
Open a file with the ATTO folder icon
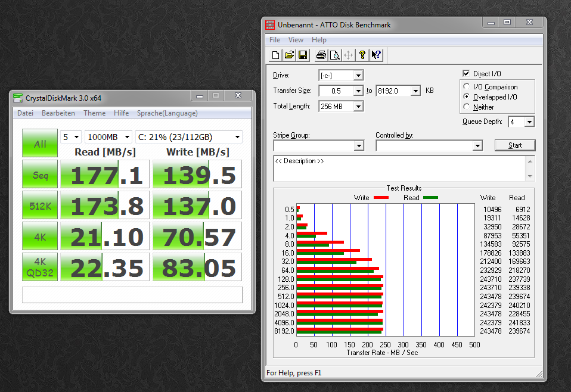(289, 55)
